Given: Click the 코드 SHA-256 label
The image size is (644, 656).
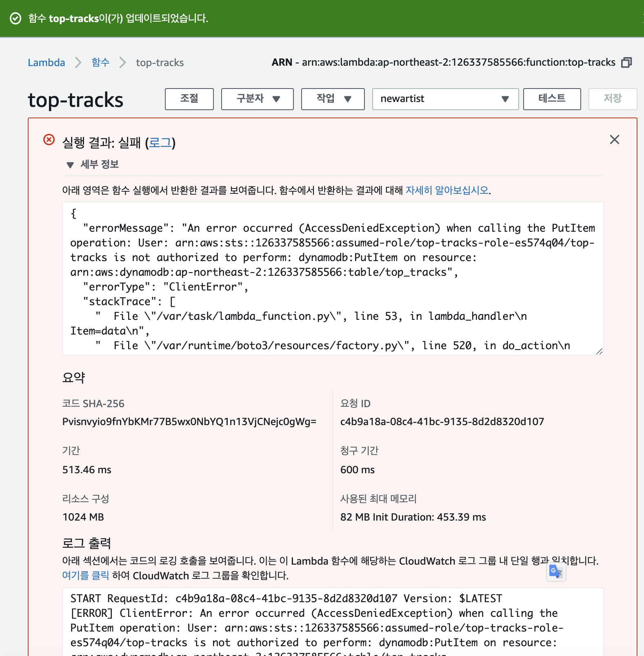Looking at the screenshot, I should (93, 404).
